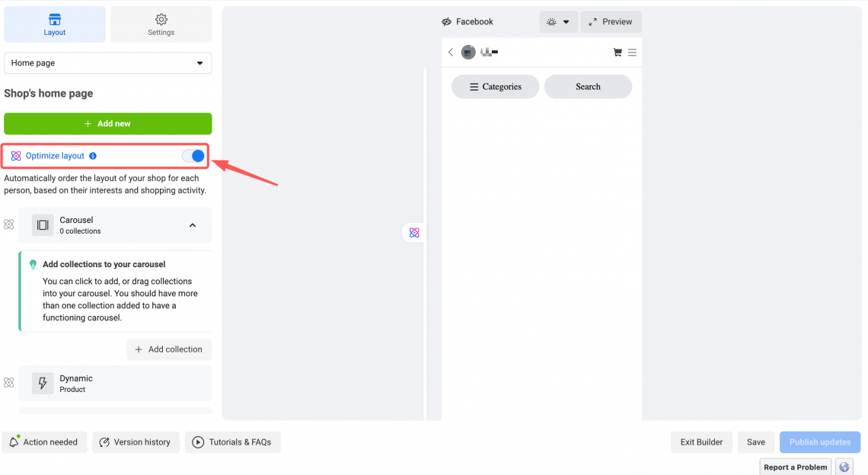Open the Settings gear icon
868x475 pixels.
(161, 18)
